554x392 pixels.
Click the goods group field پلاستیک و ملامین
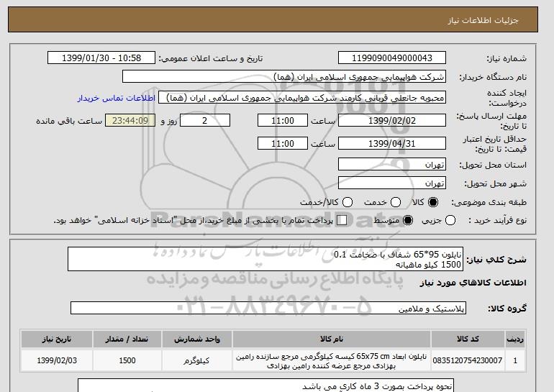point(268,308)
